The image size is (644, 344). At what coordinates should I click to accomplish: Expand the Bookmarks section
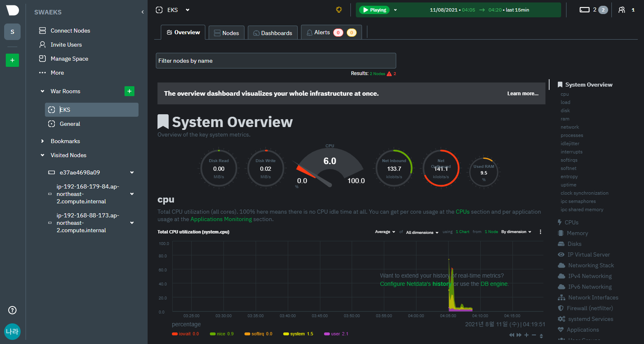[x=42, y=141]
